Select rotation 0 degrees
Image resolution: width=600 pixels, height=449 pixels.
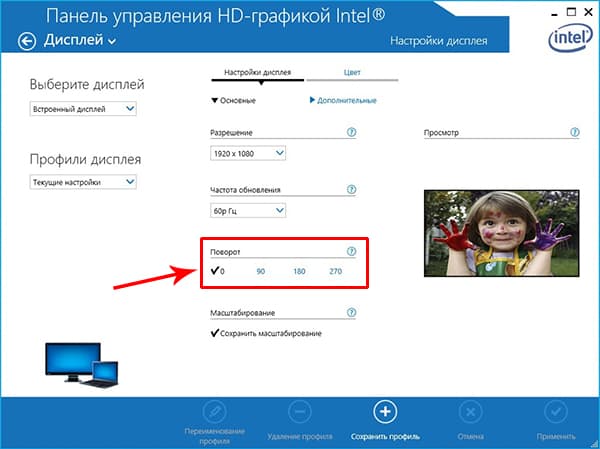coord(218,271)
